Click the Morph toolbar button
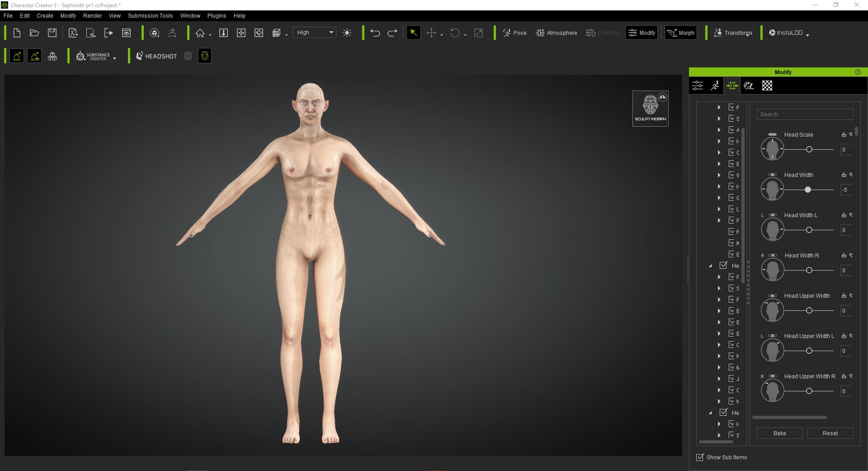The image size is (868, 471). click(x=680, y=33)
